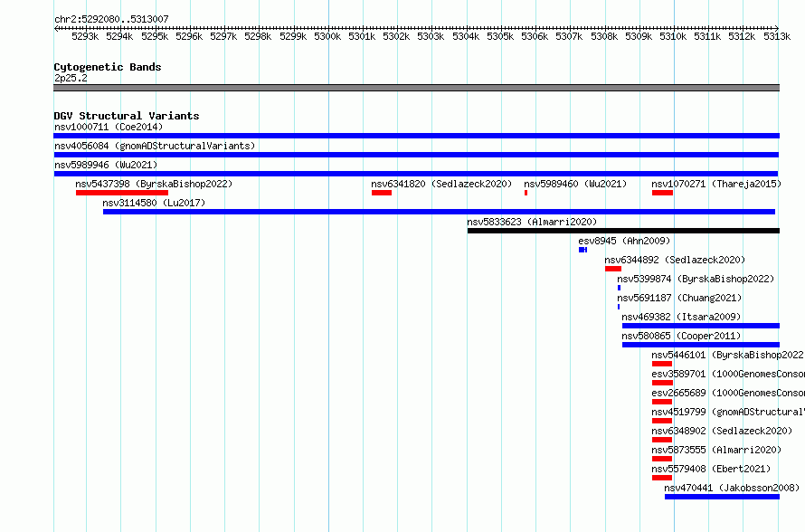Click the 5297k ruler position
The image size is (805, 532).
point(223,36)
